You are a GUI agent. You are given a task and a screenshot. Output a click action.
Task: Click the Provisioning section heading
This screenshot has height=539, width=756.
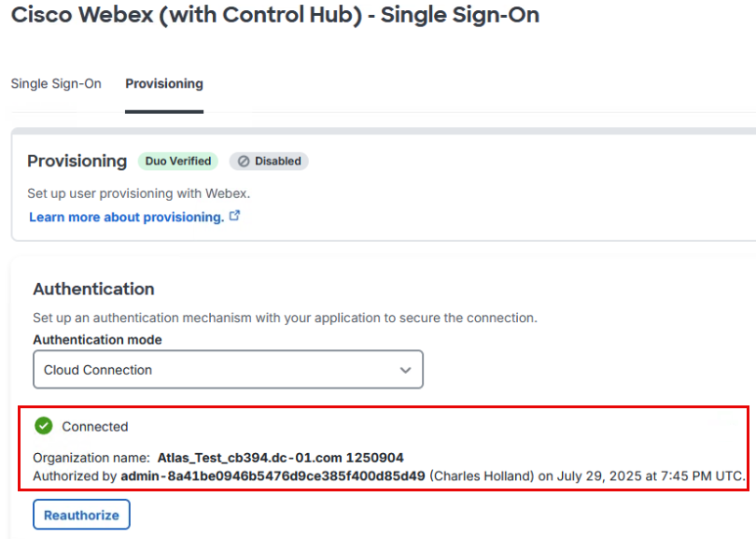tap(77, 161)
